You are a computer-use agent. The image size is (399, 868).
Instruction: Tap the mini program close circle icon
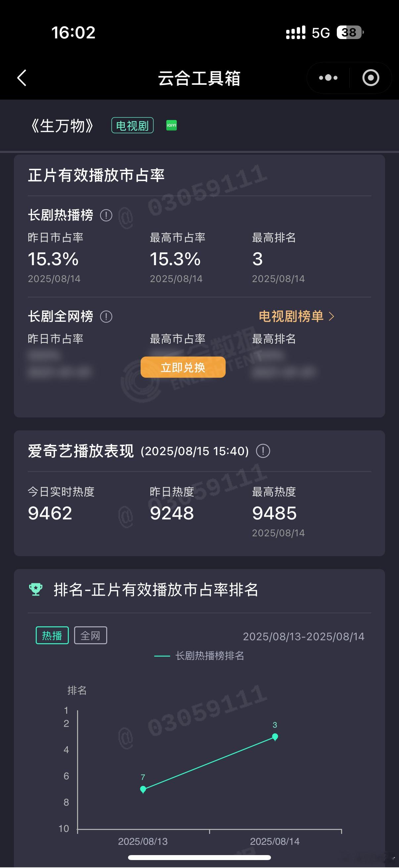coord(371,78)
